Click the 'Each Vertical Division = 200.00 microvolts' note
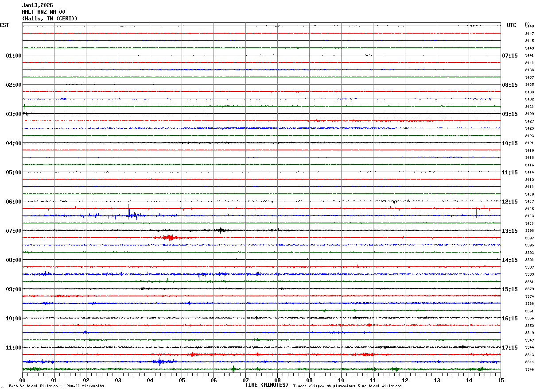The width and height of the screenshot is (536, 392). [x=56, y=386]
